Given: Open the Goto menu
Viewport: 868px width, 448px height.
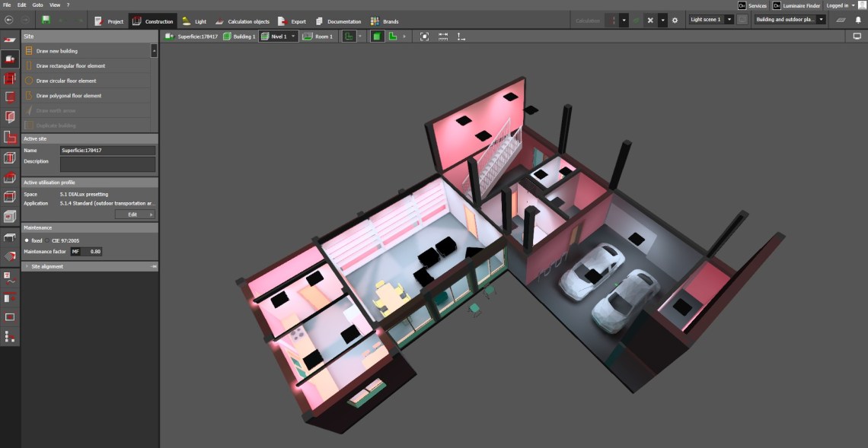Looking at the screenshot, I should (37, 5).
